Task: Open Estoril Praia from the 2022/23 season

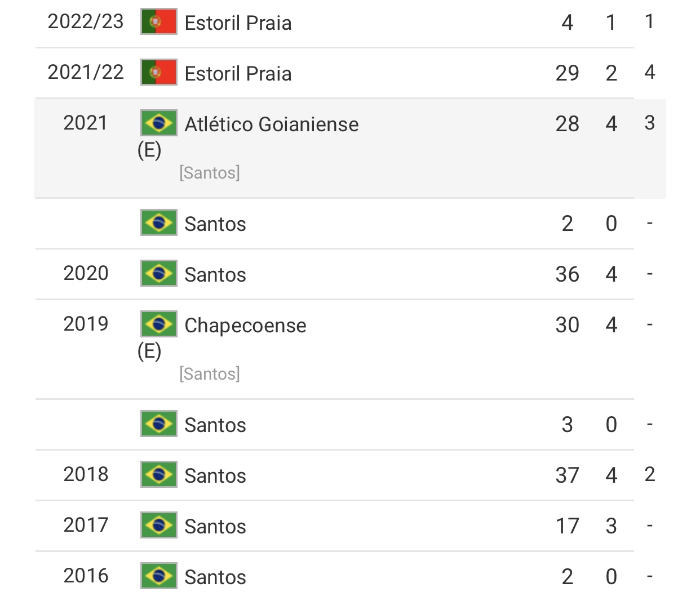Action: 238,23
